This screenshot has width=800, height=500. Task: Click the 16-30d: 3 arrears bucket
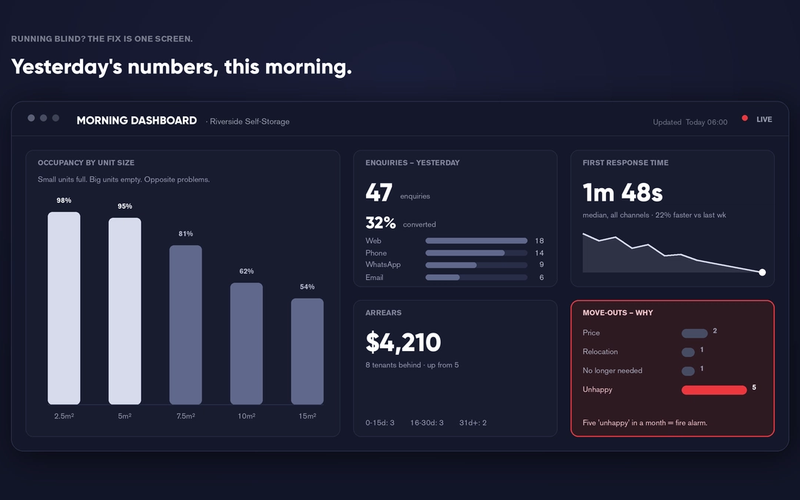[x=427, y=423]
